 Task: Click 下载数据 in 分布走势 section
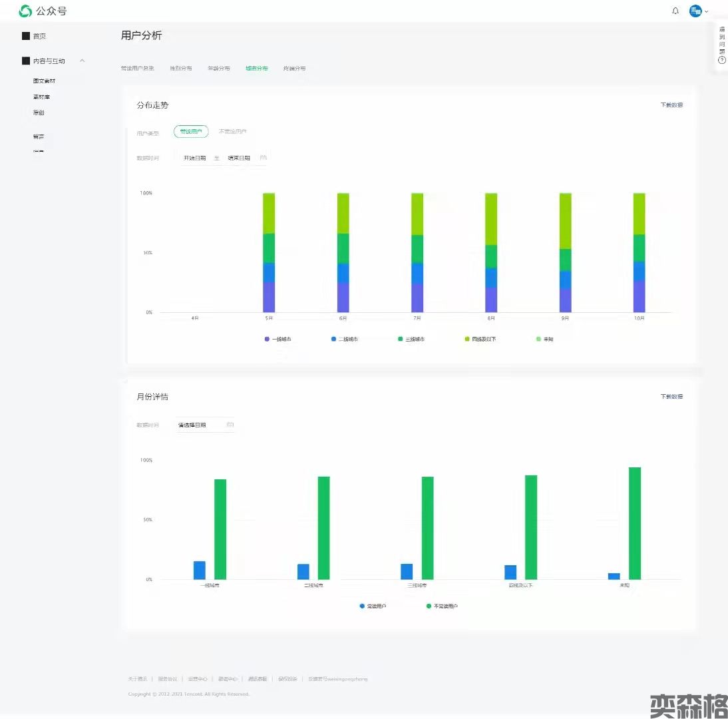671,105
